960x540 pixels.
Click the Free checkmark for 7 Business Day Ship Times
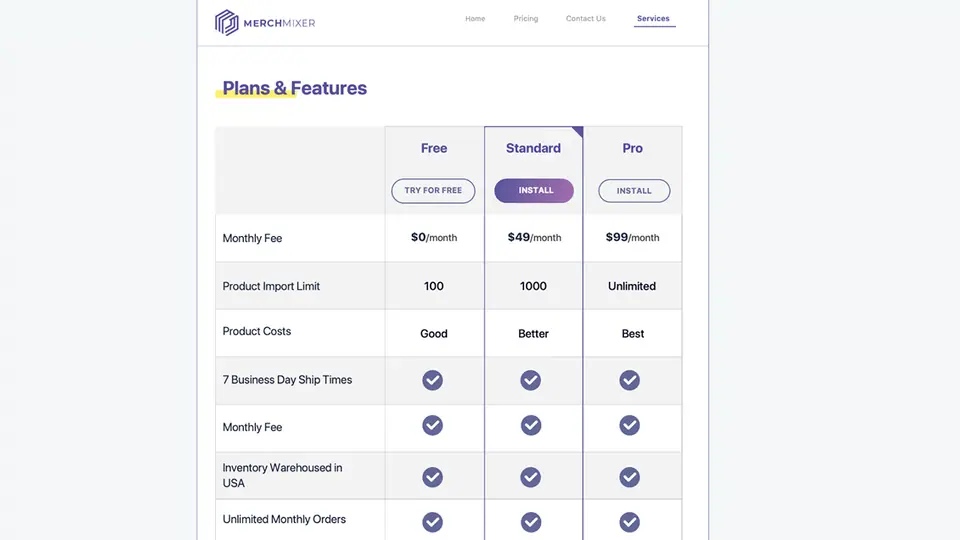(x=432, y=380)
